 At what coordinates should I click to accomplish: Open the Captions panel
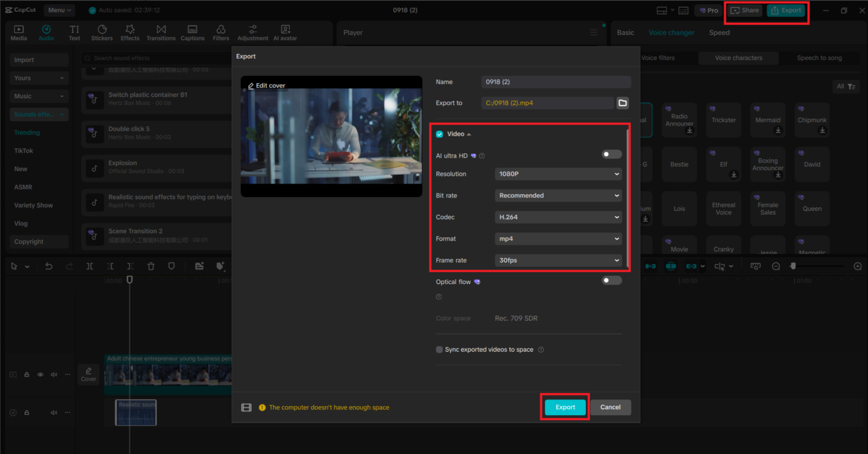pos(192,33)
